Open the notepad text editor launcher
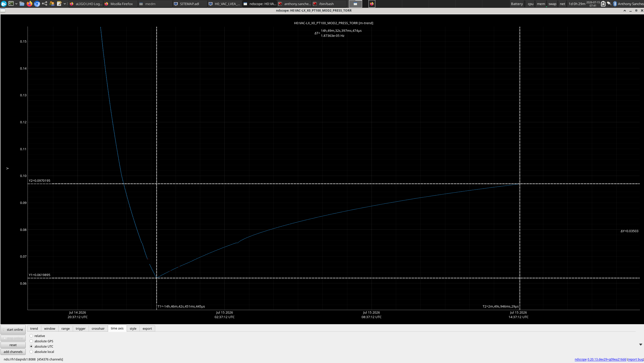Image resolution: width=644 pixels, height=363 pixels. (x=59, y=4)
